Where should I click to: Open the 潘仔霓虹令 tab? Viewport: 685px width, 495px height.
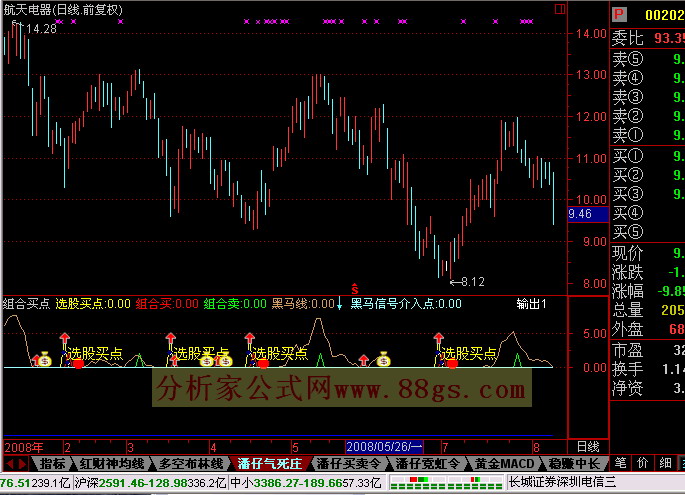click(427, 464)
